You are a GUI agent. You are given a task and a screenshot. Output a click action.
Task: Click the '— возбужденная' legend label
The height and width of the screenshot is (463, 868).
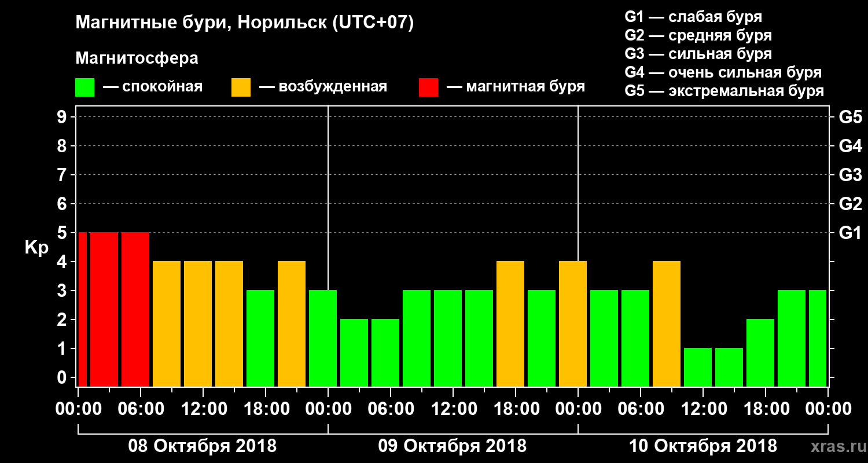tap(323, 87)
